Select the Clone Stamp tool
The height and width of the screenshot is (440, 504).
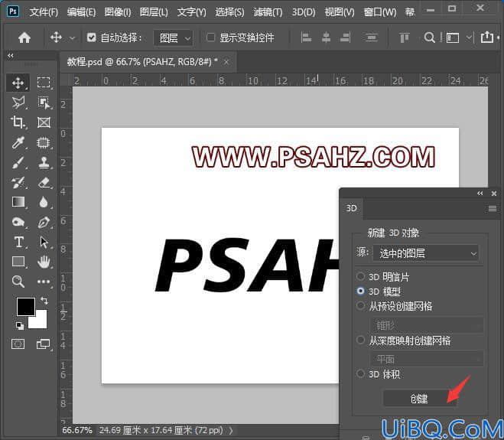tap(44, 162)
